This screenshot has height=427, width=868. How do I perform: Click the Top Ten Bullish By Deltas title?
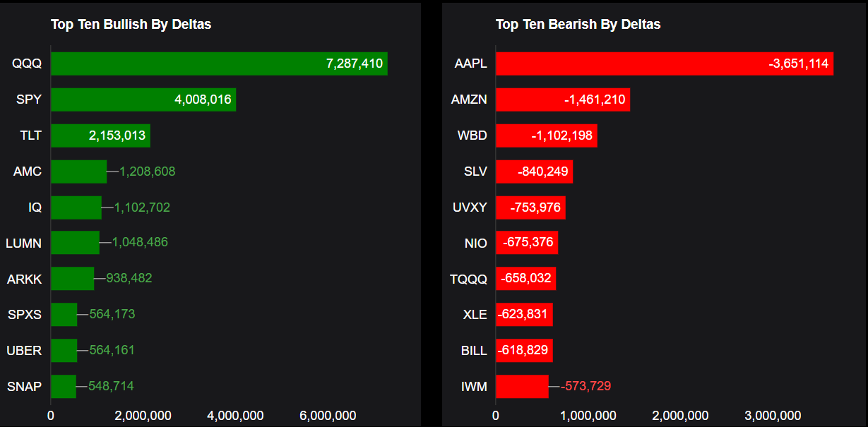point(131,25)
